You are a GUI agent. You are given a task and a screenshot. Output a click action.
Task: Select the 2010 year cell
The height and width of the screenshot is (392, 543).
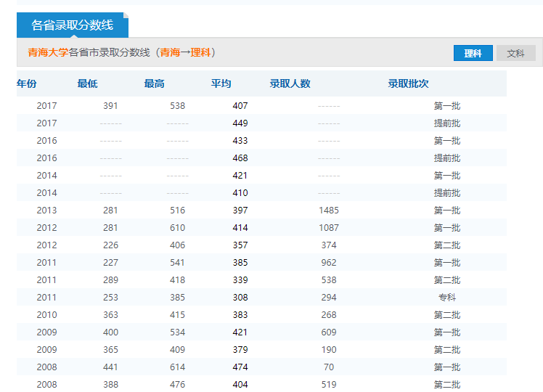[x=46, y=315]
